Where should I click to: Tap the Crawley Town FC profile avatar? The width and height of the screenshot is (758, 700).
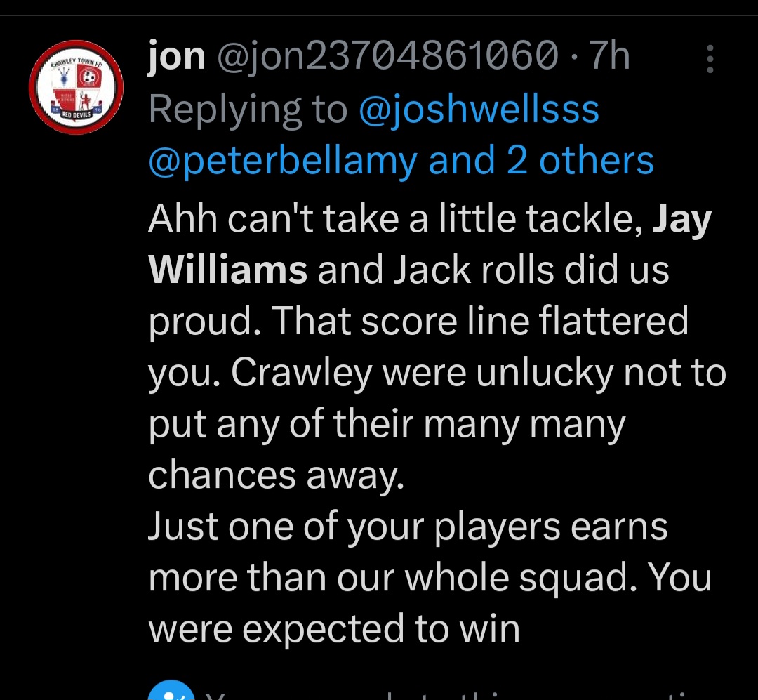click(x=76, y=87)
